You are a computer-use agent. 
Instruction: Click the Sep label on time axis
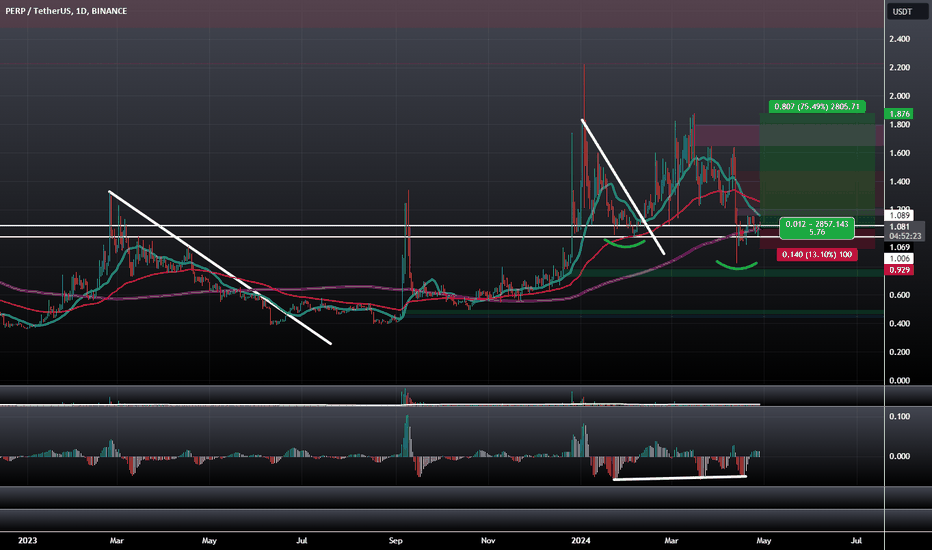click(x=395, y=540)
